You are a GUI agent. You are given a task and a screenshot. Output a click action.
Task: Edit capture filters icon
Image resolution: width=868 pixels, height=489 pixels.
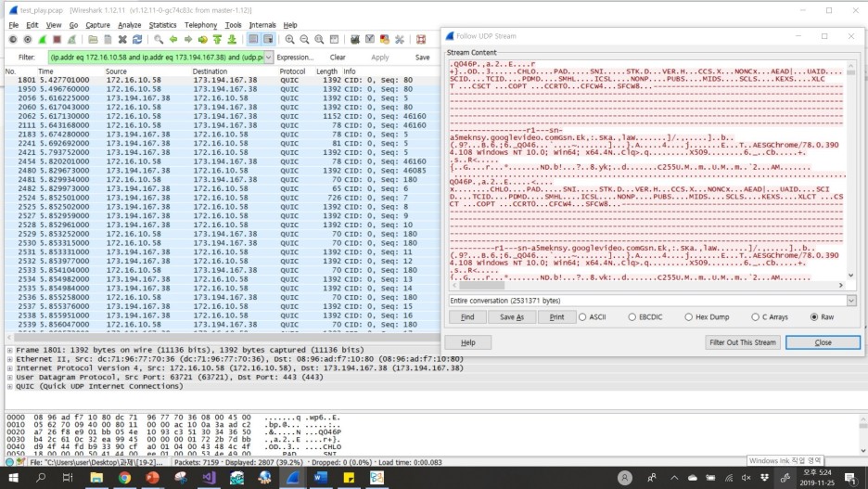pyautogui.click(x=355, y=39)
